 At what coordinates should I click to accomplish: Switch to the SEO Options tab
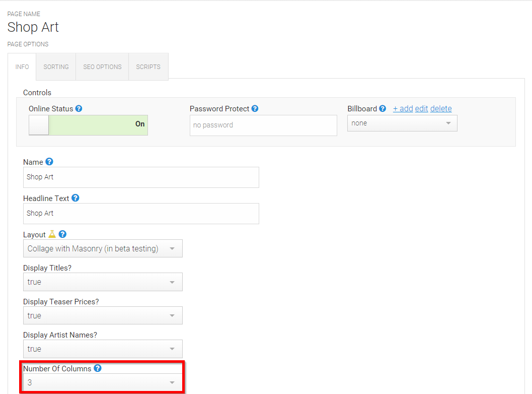point(102,67)
